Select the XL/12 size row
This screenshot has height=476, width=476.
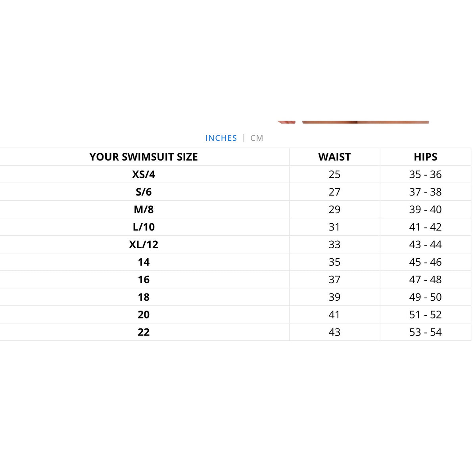pos(236,244)
